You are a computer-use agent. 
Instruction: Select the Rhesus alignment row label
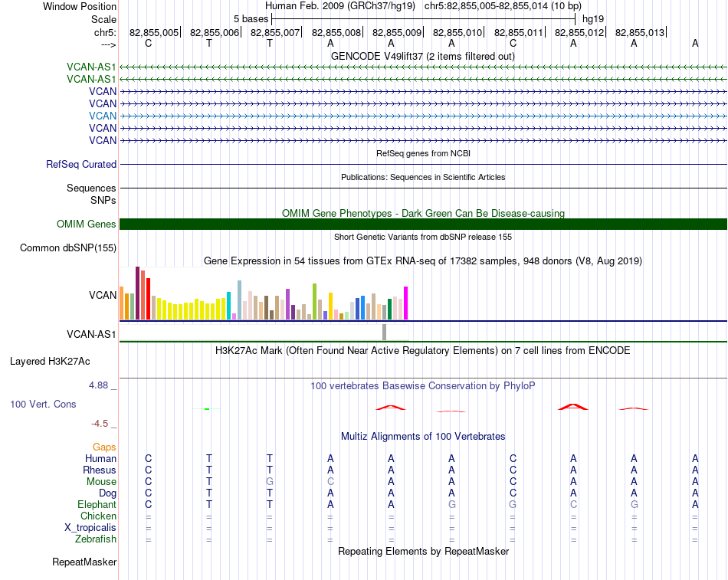pos(100,470)
